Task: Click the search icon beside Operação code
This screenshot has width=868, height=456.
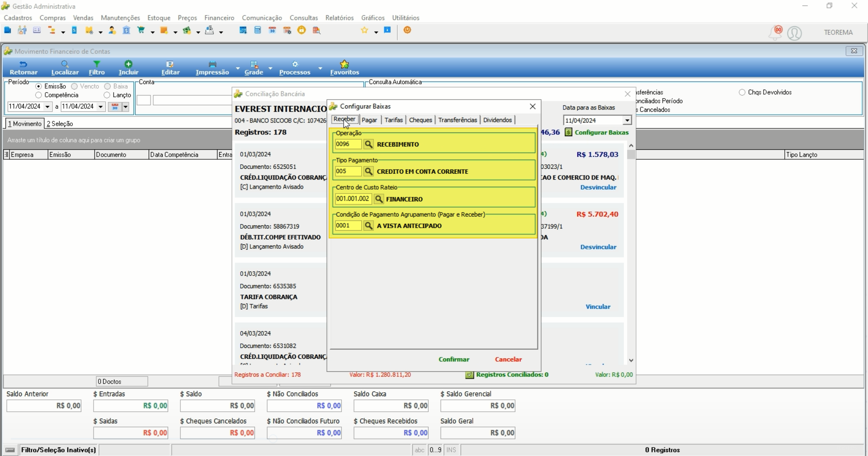Action: click(368, 144)
